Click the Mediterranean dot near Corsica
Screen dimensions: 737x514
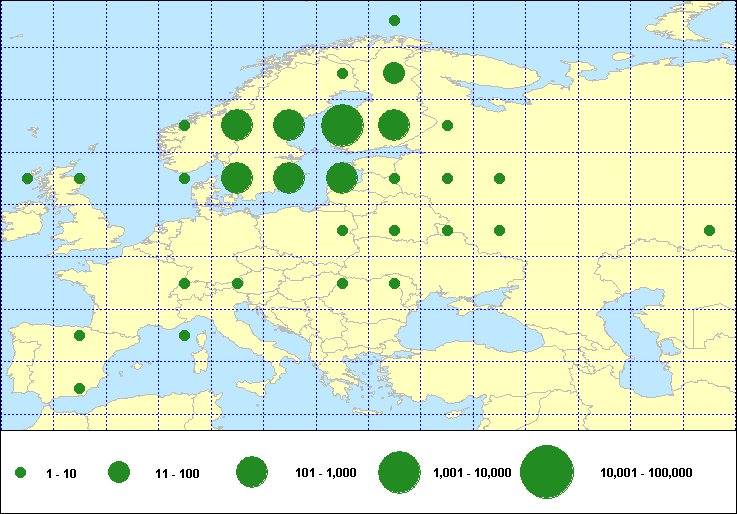tap(184, 336)
